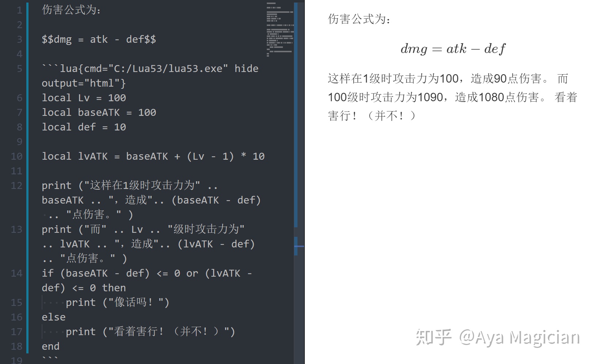Click the print ("这样在1级时攻击力为" line

(x=130, y=186)
